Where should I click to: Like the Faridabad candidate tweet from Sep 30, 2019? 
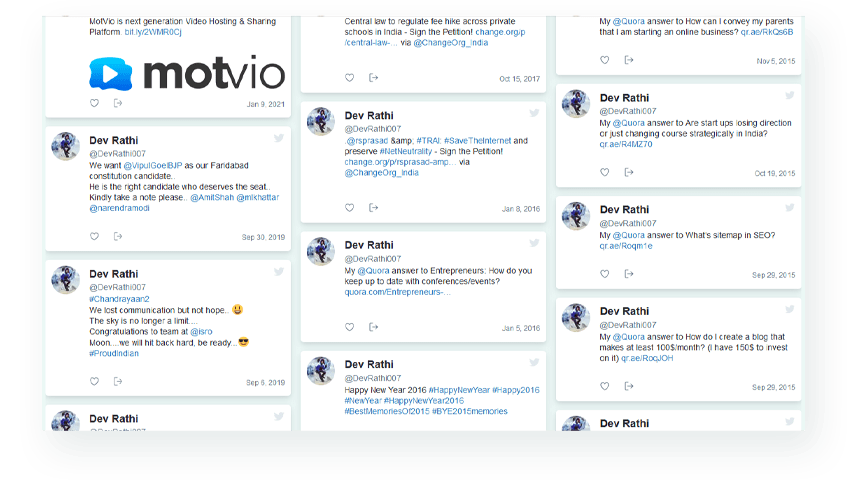pyautogui.click(x=95, y=236)
